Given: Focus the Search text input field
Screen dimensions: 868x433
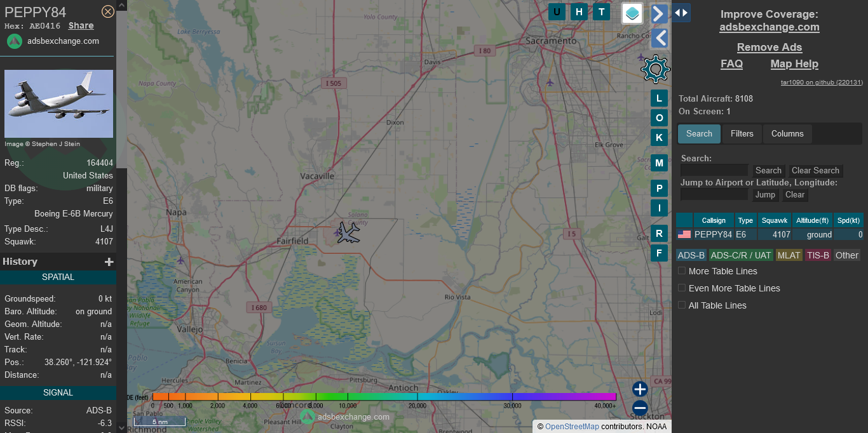Looking at the screenshot, I should click(714, 170).
